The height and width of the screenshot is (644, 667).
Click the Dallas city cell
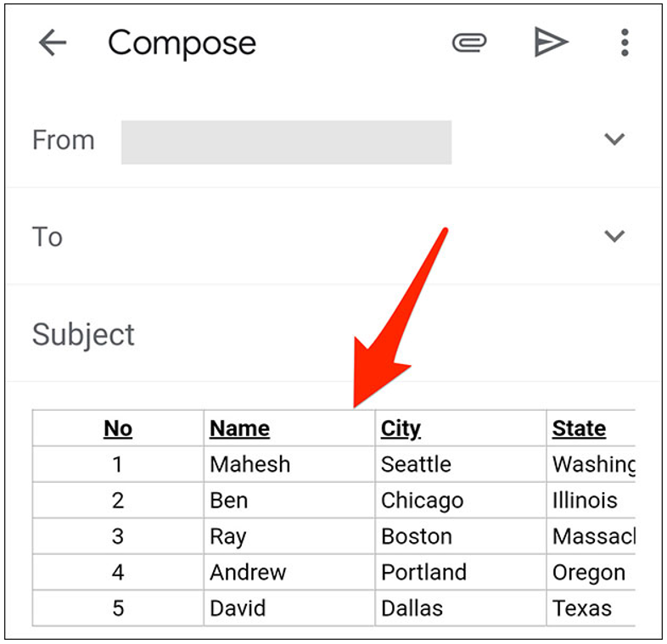(412, 608)
